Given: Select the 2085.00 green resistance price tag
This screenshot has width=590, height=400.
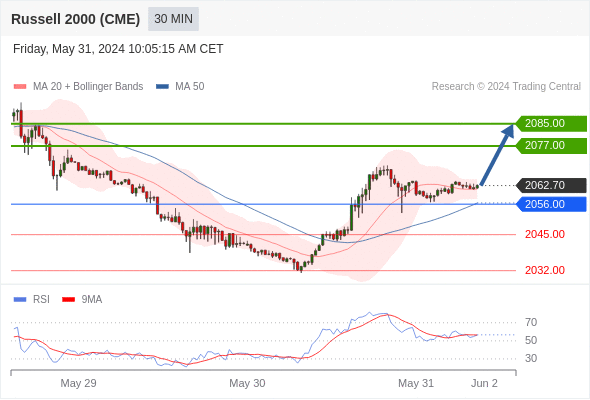Looking at the screenshot, I should coord(551,123).
